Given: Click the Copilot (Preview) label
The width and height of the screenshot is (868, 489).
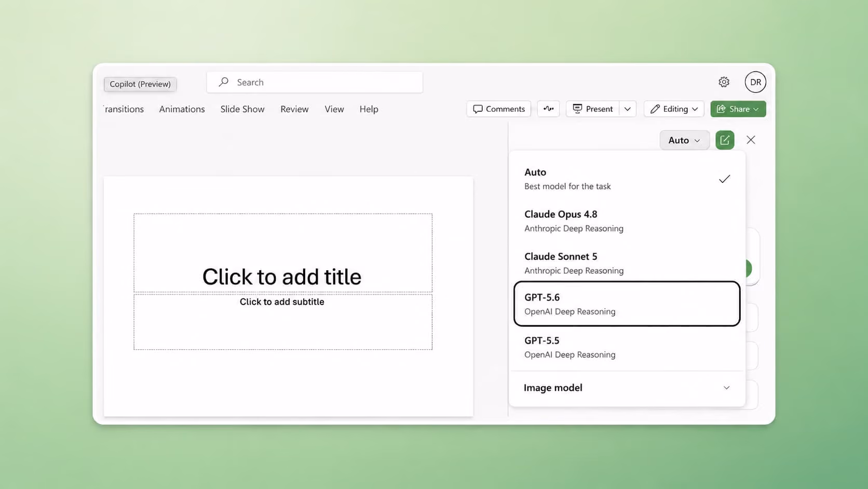Looking at the screenshot, I should [140, 84].
